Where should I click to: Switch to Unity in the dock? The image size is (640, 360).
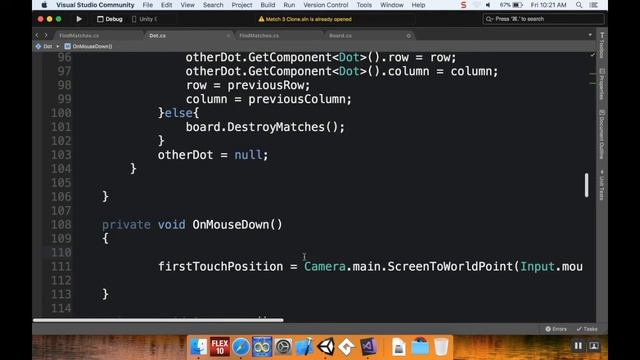click(x=326, y=347)
